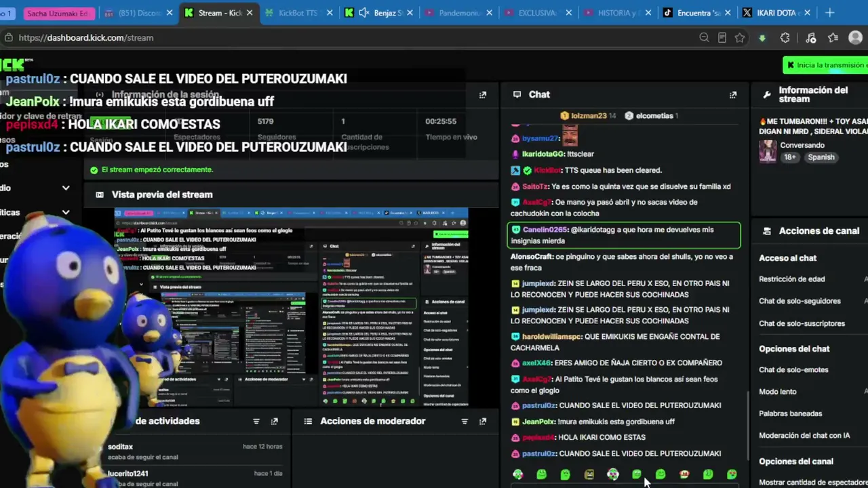Open username Canelin0265 in chat
The height and width of the screenshot is (488, 868).
point(545,230)
